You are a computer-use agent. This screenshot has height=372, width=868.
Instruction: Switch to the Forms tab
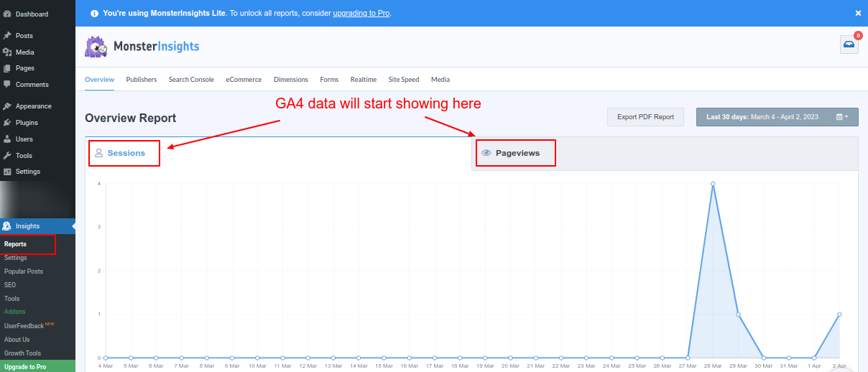pos(329,80)
